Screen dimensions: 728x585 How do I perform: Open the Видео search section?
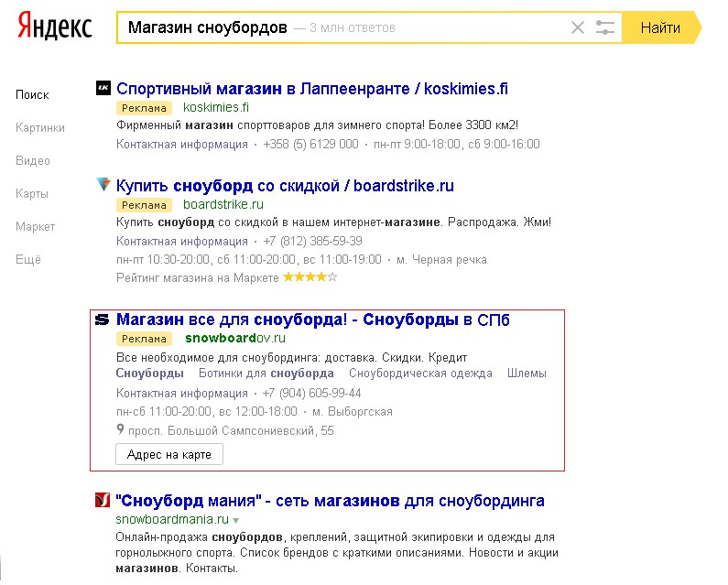coord(33,160)
